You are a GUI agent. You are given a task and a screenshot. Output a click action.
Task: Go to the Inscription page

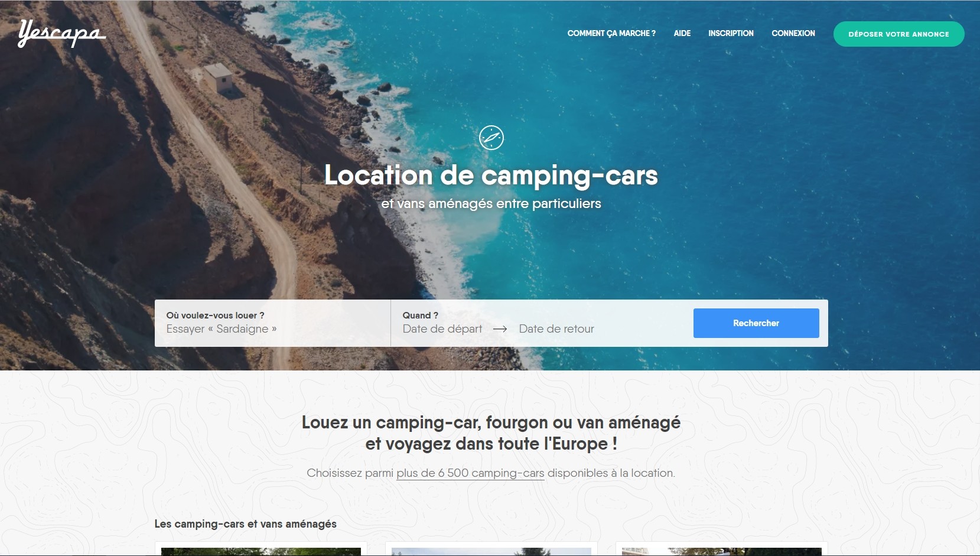(731, 33)
